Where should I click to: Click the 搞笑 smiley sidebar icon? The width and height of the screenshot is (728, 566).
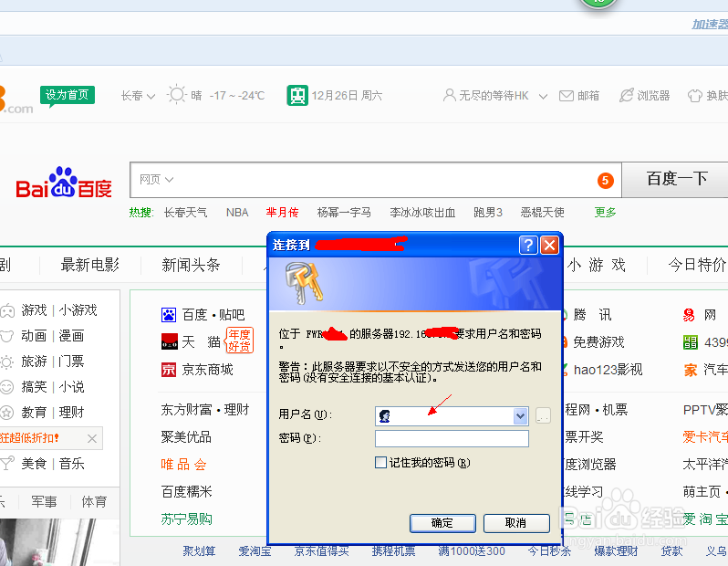[x=6, y=387]
